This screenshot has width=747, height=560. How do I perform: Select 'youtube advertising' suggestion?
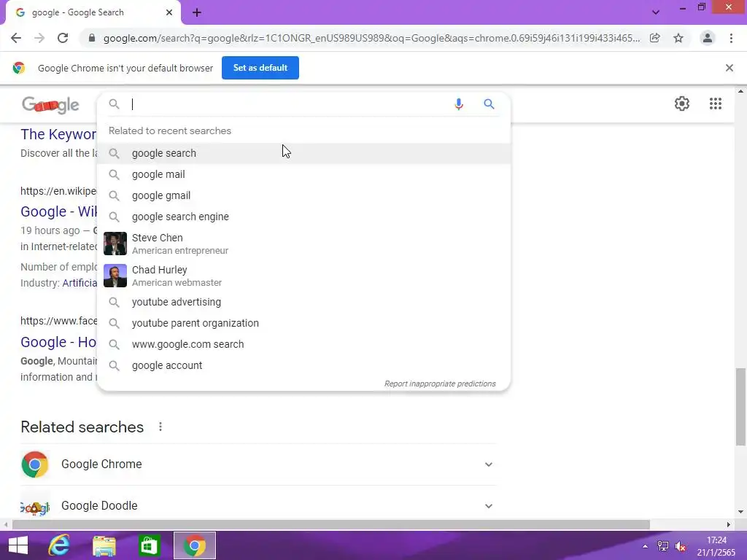click(303, 302)
